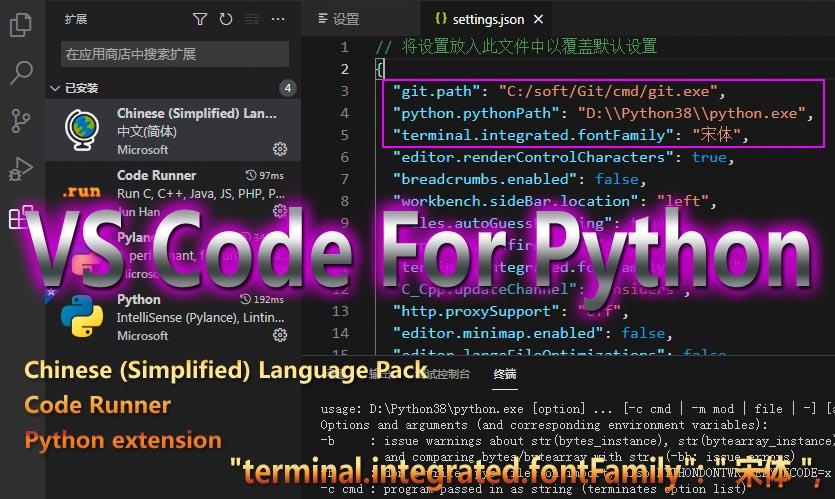Click the "python.pythonPath" key
The image size is (835, 499).
(476, 113)
